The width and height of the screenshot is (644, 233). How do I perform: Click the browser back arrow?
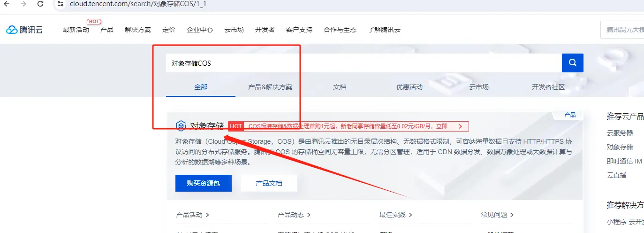pyautogui.click(x=7, y=4)
